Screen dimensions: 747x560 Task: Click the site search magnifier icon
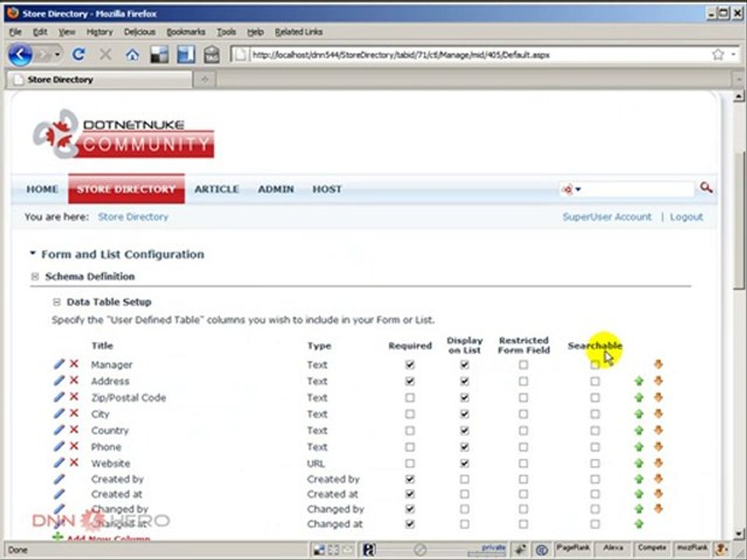706,187
